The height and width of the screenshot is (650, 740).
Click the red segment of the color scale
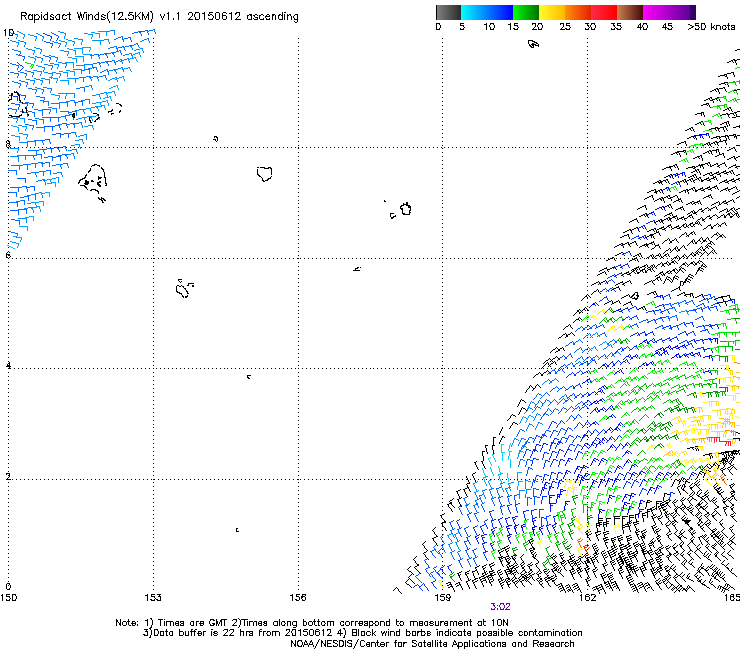coord(604,12)
